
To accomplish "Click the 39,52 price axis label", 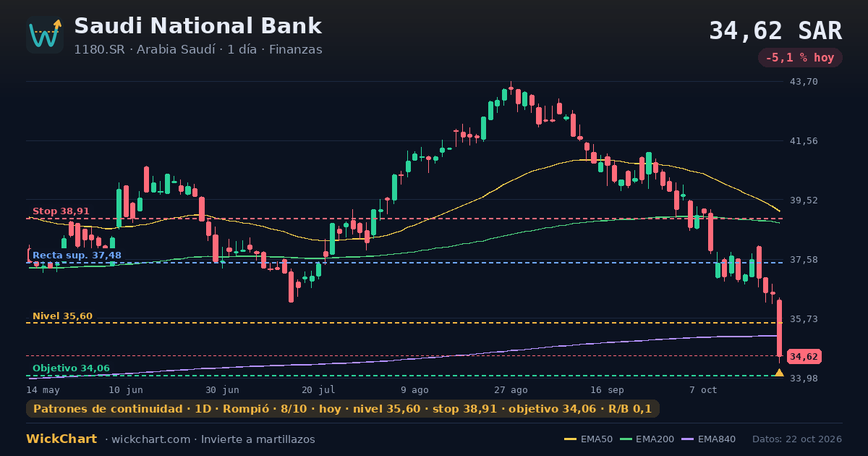I will coord(803,200).
